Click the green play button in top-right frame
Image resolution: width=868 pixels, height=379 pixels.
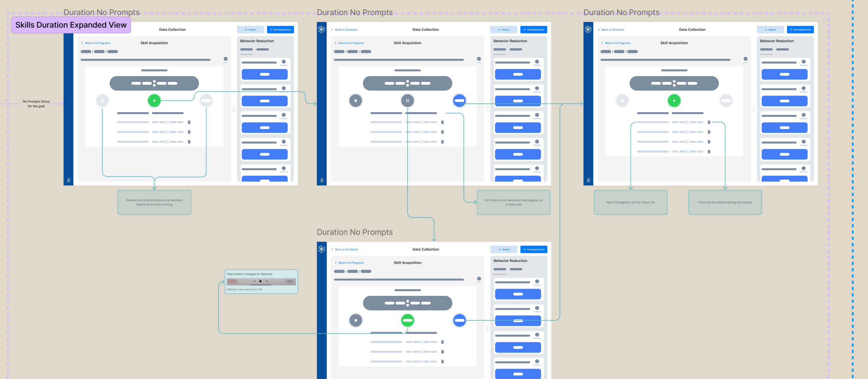[674, 100]
